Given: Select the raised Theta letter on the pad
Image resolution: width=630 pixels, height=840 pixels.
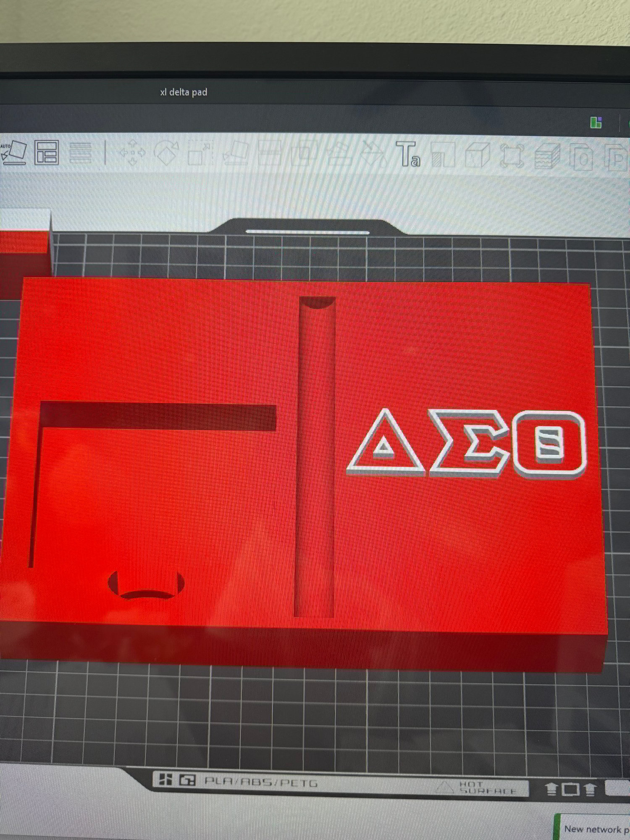Looking at the screenshot, I should click(549, 444).
